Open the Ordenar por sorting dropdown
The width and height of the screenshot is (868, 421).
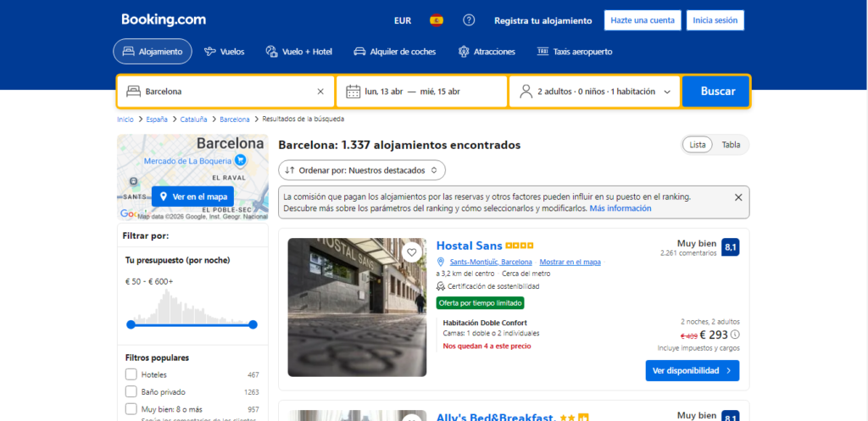click(x=362, y=170)
